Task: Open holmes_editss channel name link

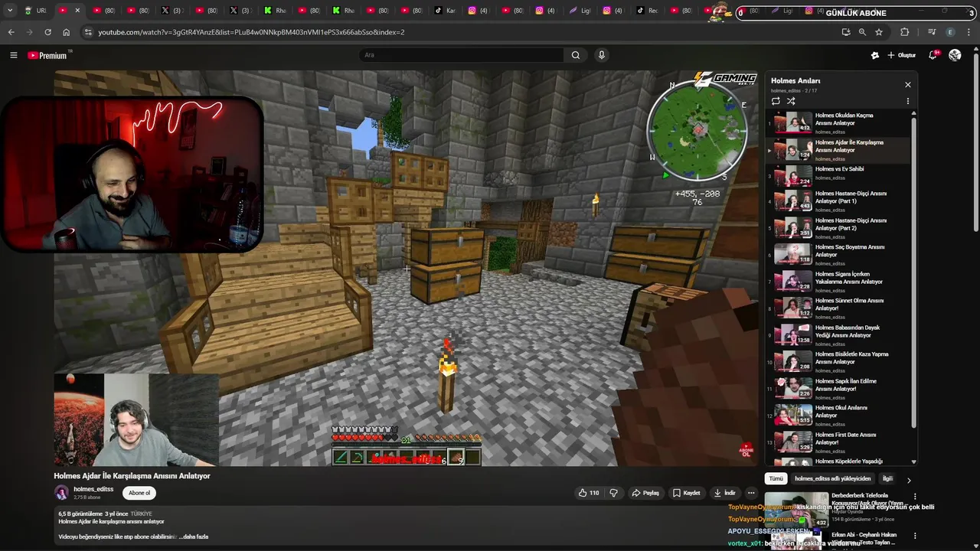Action: click(93, 489)
